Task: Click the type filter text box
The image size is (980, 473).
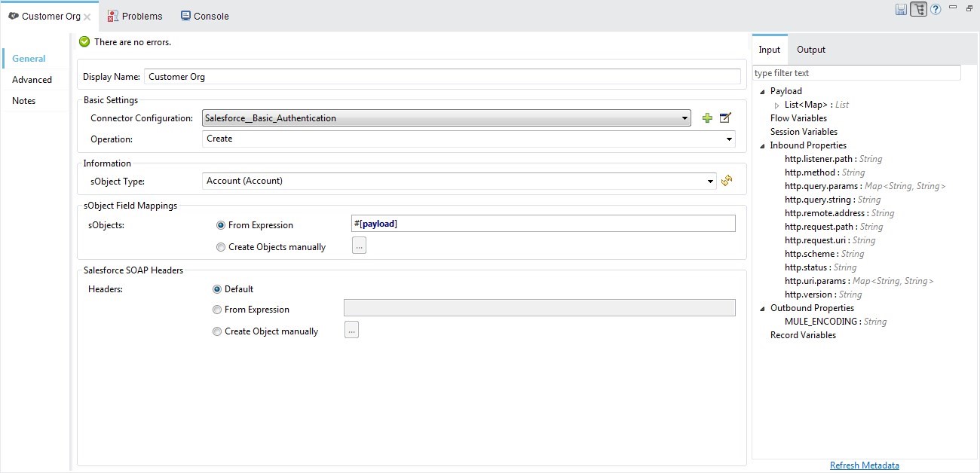Action: (x=857, y=73)
